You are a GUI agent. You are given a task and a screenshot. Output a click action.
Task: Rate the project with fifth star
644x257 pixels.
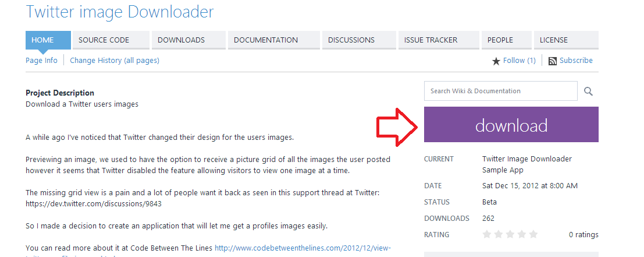[533, 234]
